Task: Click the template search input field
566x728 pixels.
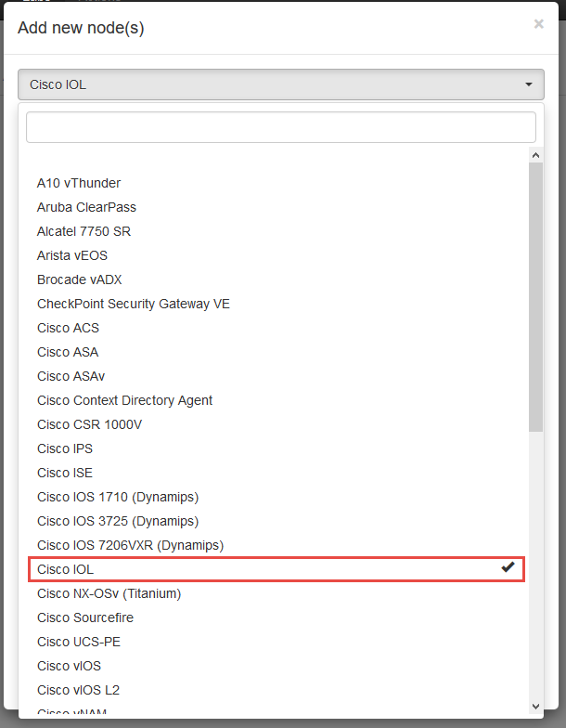Action: 280,127
